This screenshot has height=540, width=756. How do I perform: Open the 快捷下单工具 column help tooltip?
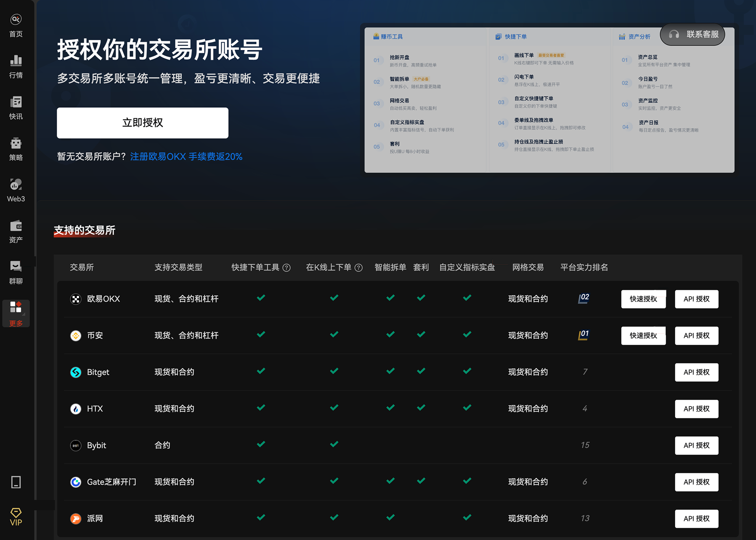pyautogui.click(x=286, y=267)
